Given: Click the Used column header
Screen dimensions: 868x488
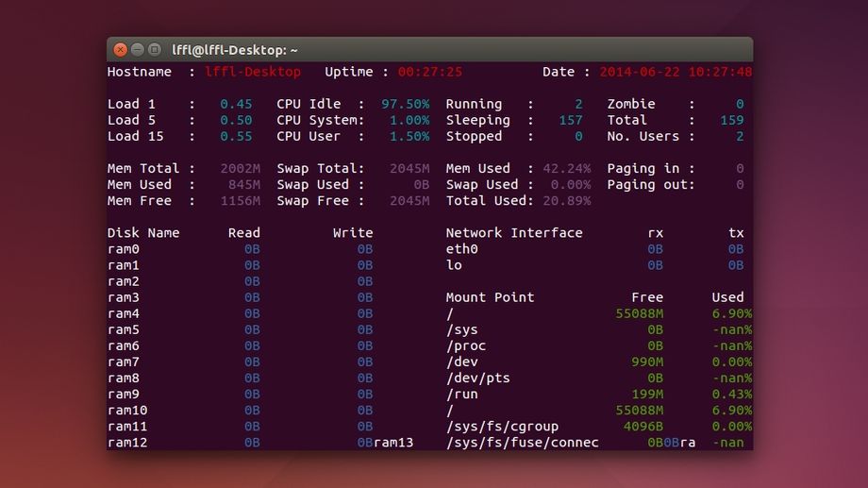Looking at the screenshot, I should coord(728,297).
